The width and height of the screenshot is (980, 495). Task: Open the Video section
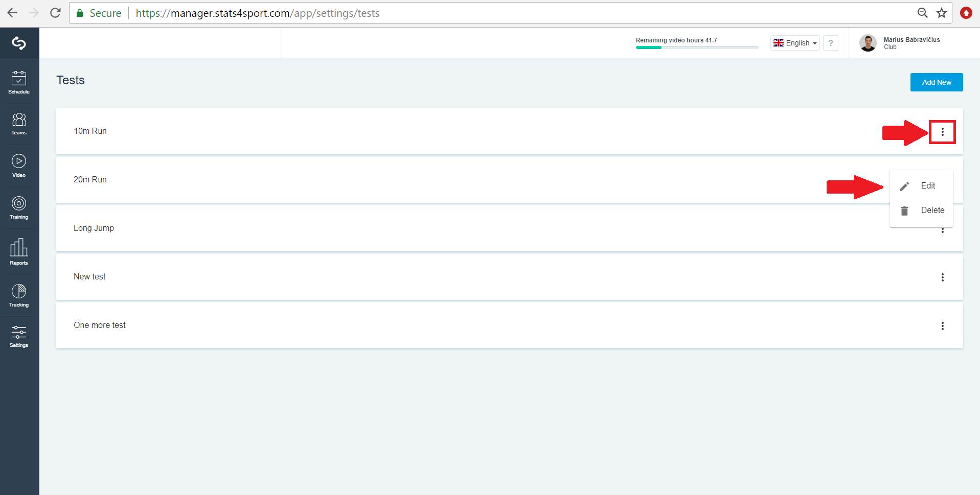pos(19,166)
